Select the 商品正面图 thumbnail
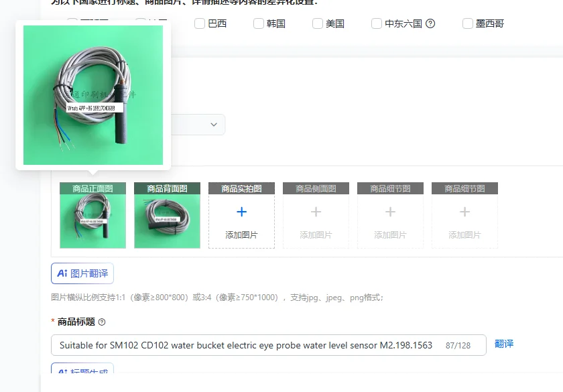Image resolution: width=563 pixels, height=392 pixels. pyautogui.click(x=92, y=215)
